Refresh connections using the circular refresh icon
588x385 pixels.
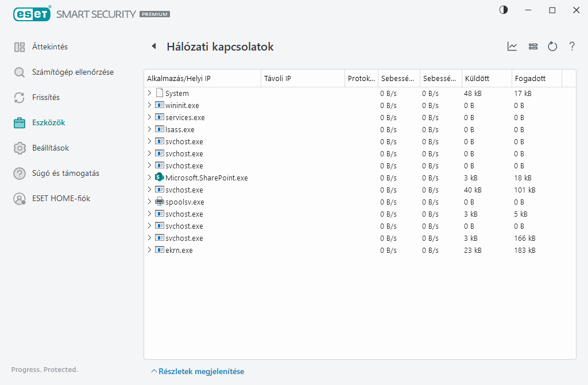pos(552,47)
